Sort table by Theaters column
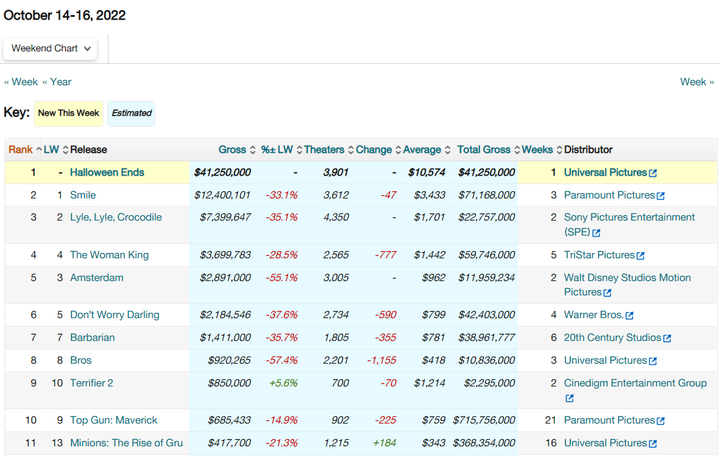This screenshot has height=456, width=720. [324, 150]
